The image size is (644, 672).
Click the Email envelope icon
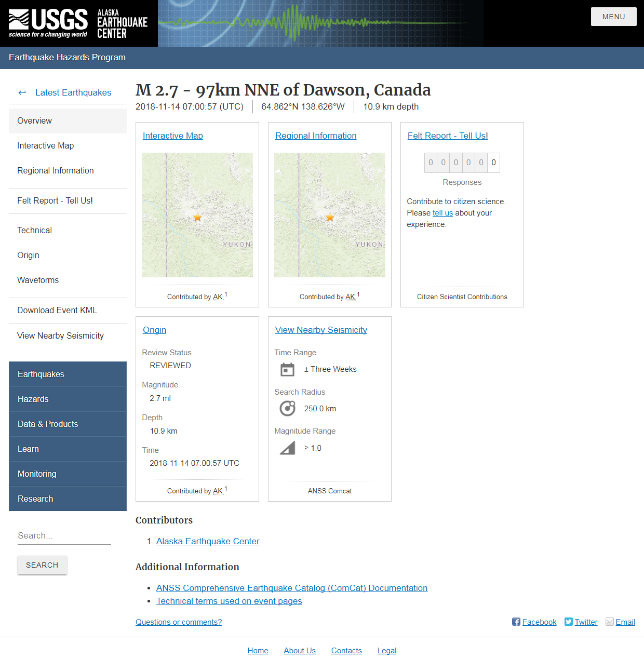[609, 622]
